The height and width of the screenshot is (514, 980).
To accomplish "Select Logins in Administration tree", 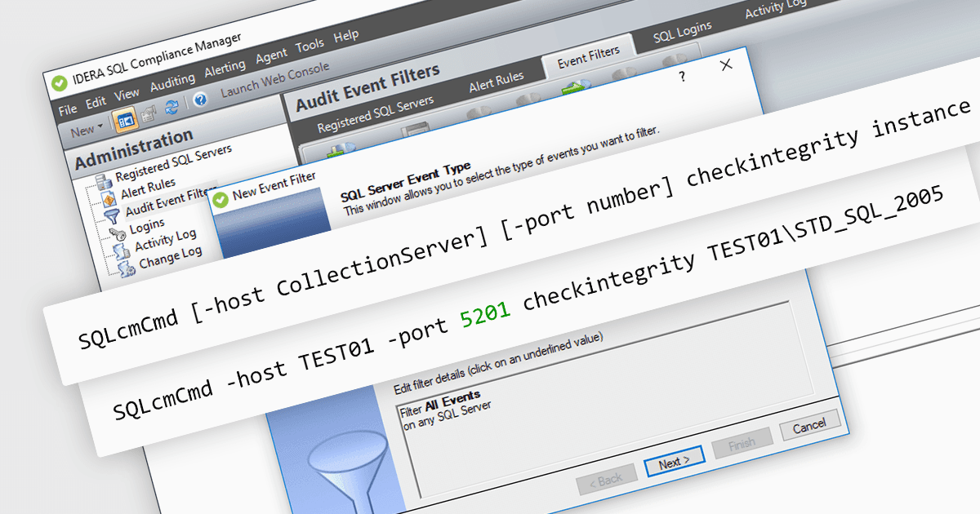I will pos(146,224).
